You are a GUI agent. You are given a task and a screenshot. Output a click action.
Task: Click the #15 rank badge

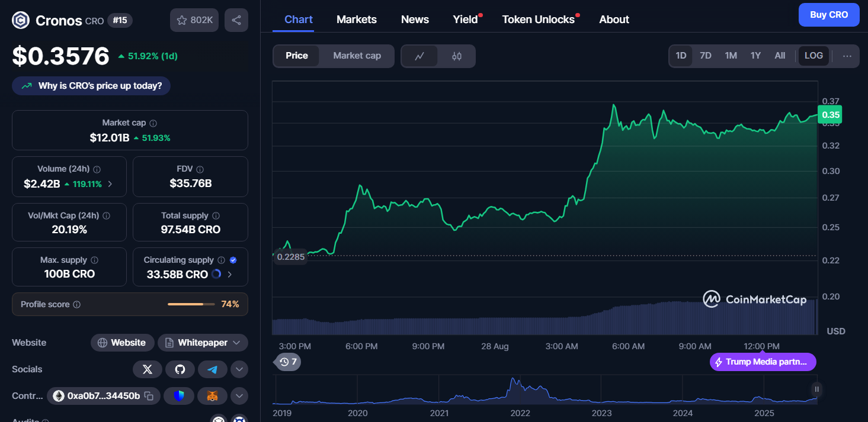120,21
